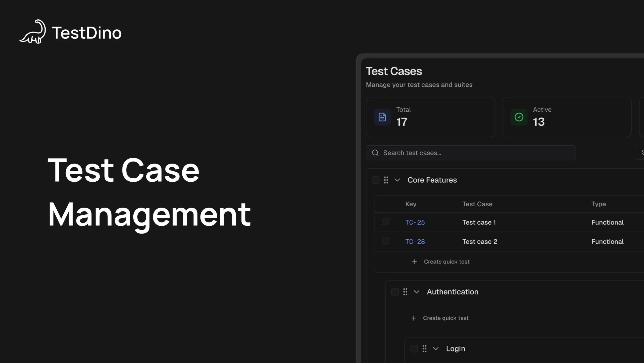Screen dimensions: 644x363
Task: Collapse the Login suite chevron
Action: coord(436,349)
